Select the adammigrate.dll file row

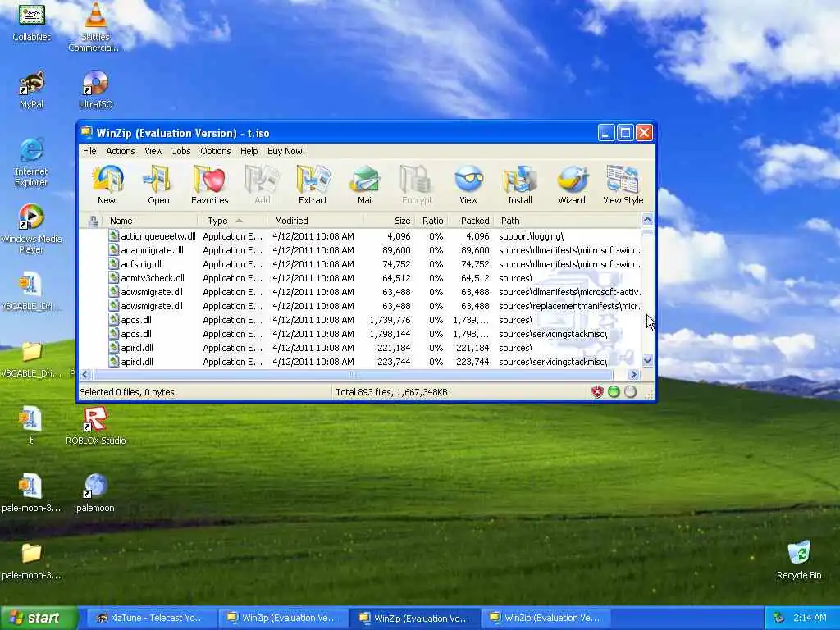click(x=360, y=250)
